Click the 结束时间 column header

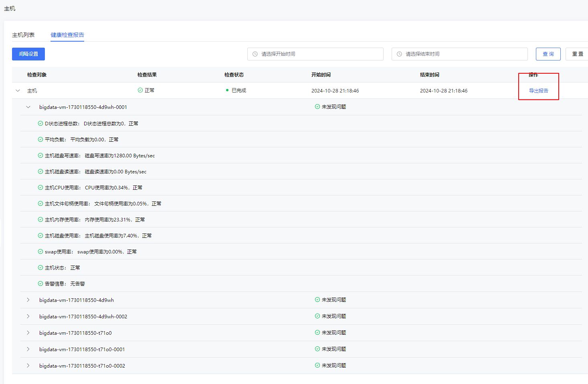(x=430, y=75)
